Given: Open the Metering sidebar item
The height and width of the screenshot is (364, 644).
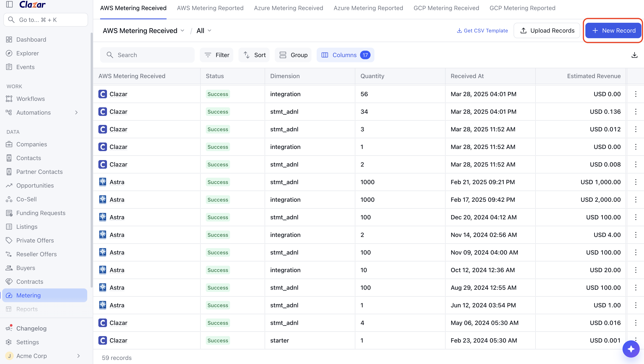Looking at the screenshot, I should [x=44, y=295].
